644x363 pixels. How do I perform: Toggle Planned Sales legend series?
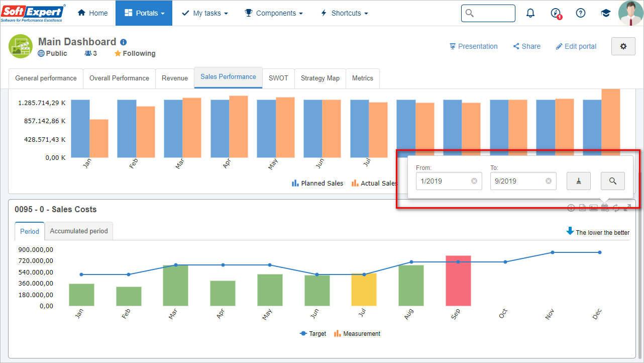click(317, 184)
